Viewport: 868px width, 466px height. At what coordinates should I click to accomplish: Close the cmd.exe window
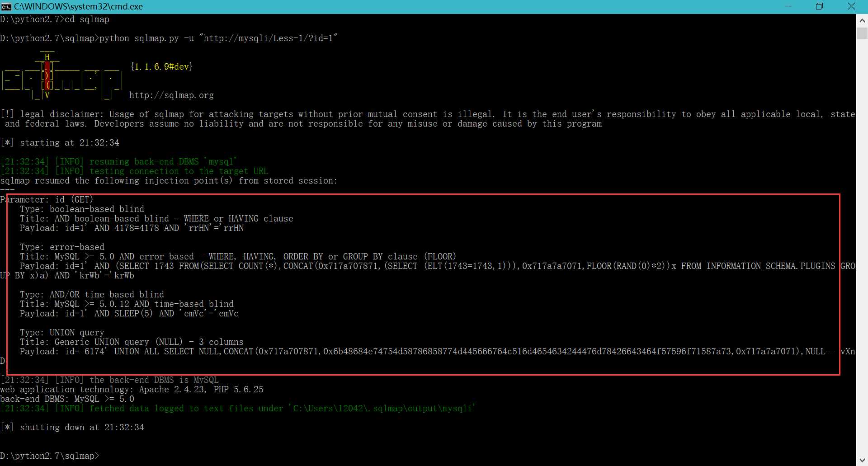pyautogui.click(x=851, y=6)
